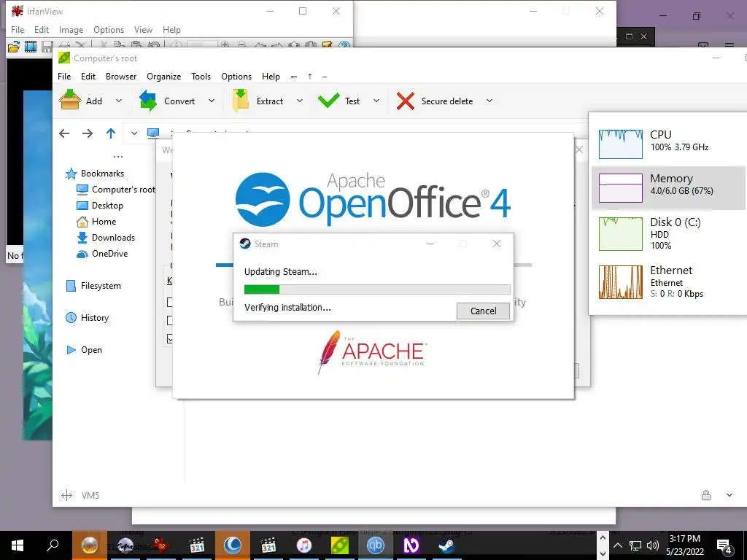Open PeaZip's Browser menu
The width and height of the screenshot is (747, 560).
pyautogui.click(x=121, y=76)
